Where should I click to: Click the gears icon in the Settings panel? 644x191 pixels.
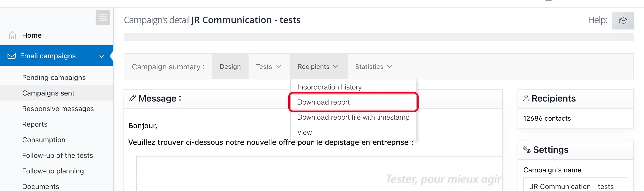(x=527, y=150)
